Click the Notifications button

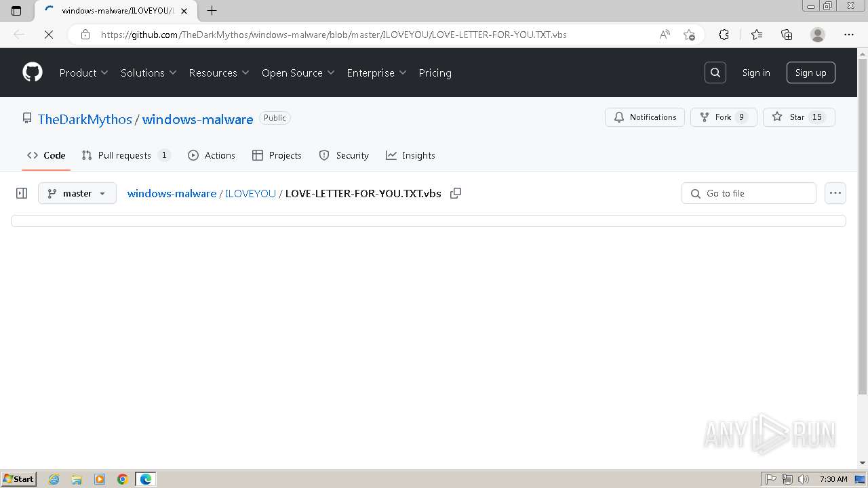[x=645, y=117]
